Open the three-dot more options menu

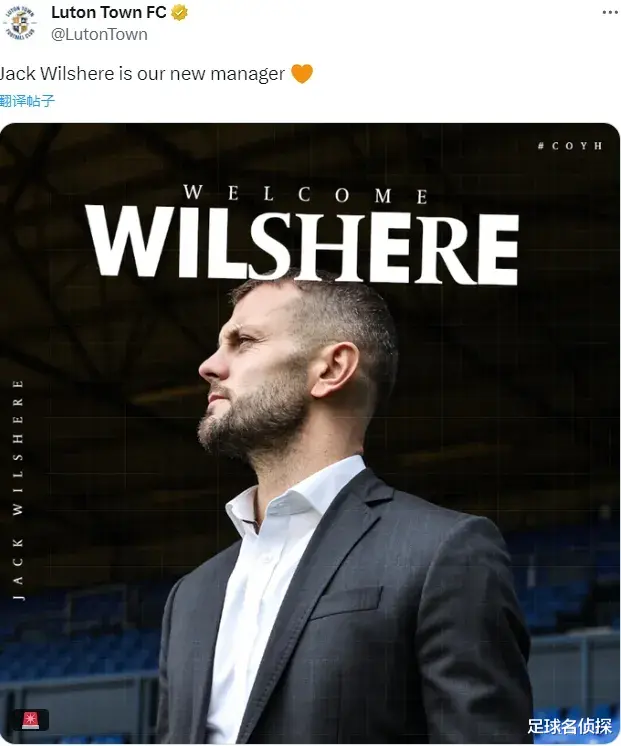point(610,12)
